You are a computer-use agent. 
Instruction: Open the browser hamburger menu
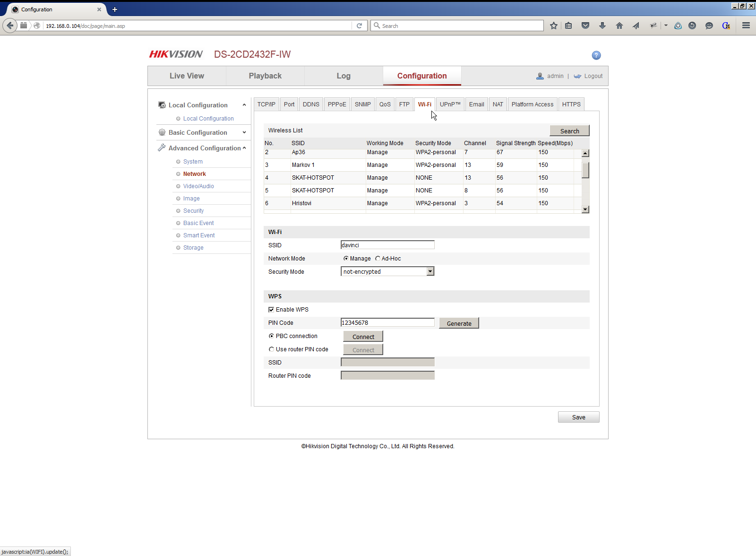(x=746, y=26)
